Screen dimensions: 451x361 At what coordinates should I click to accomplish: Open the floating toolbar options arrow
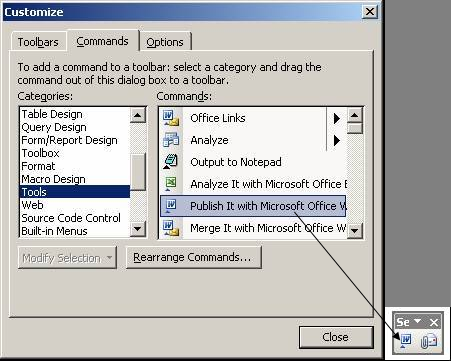coord(417,321)
